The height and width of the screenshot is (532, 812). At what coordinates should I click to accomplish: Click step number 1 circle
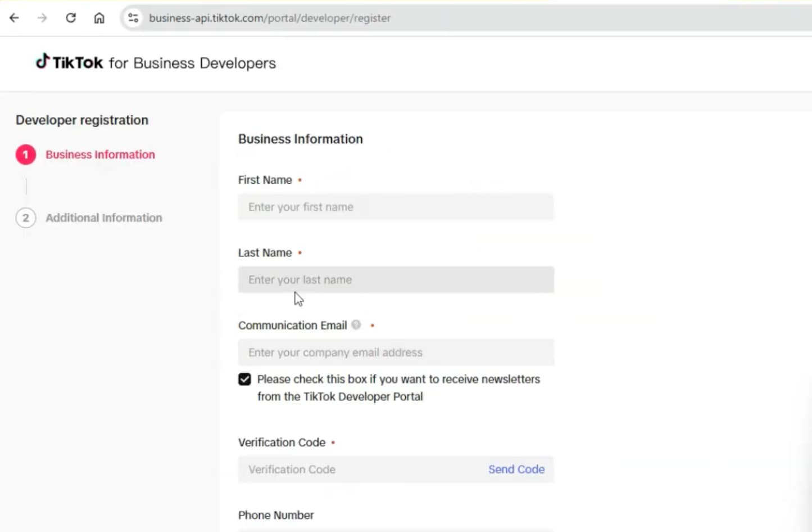[x=26, y=155]
